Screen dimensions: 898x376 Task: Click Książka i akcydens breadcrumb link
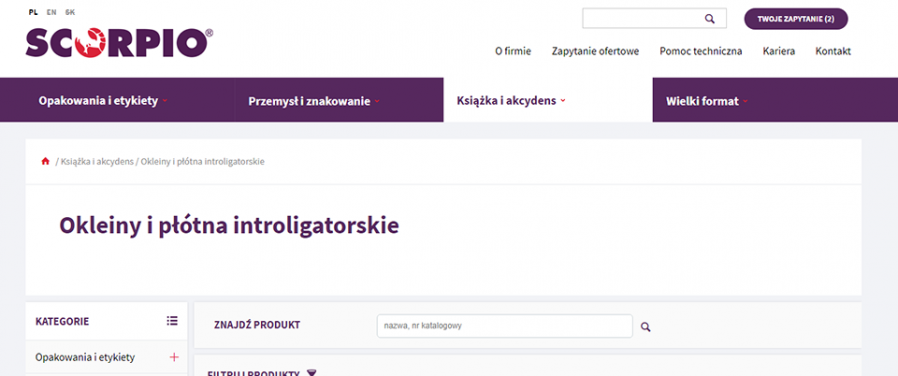tap(97, 161)
